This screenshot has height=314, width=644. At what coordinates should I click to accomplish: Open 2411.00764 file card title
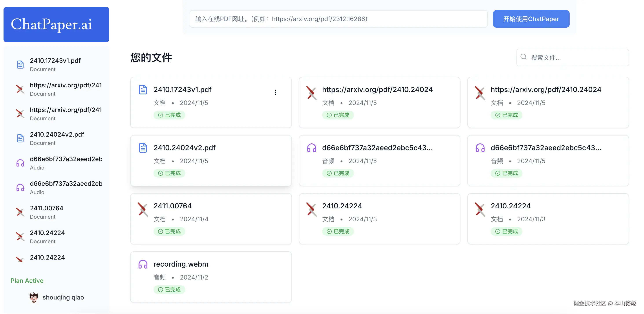[172, 206]
